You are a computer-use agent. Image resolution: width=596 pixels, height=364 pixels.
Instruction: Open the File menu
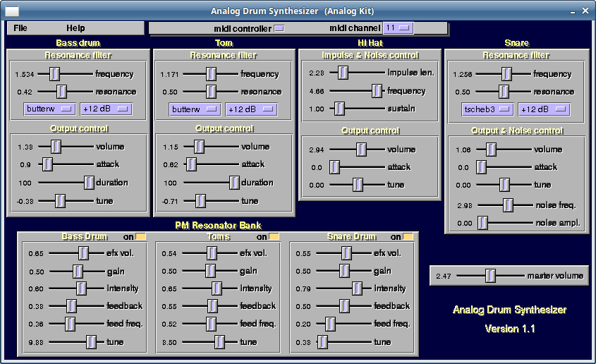pyautogui.click(x=20, y=28)
